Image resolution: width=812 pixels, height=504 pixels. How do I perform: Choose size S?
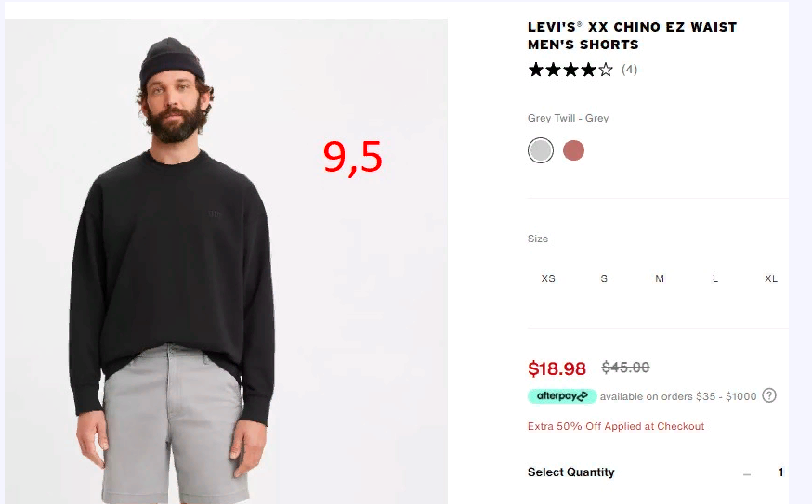tap(604, 278)
